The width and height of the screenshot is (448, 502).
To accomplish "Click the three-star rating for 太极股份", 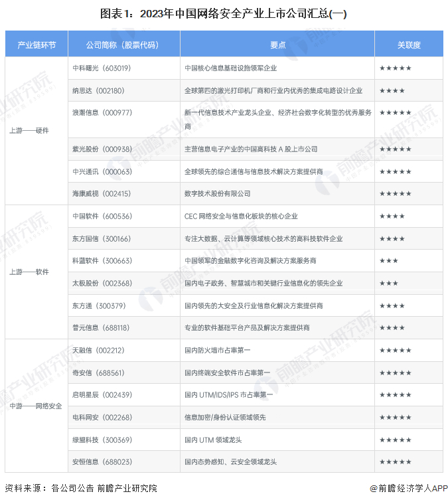I will [389, 284].
